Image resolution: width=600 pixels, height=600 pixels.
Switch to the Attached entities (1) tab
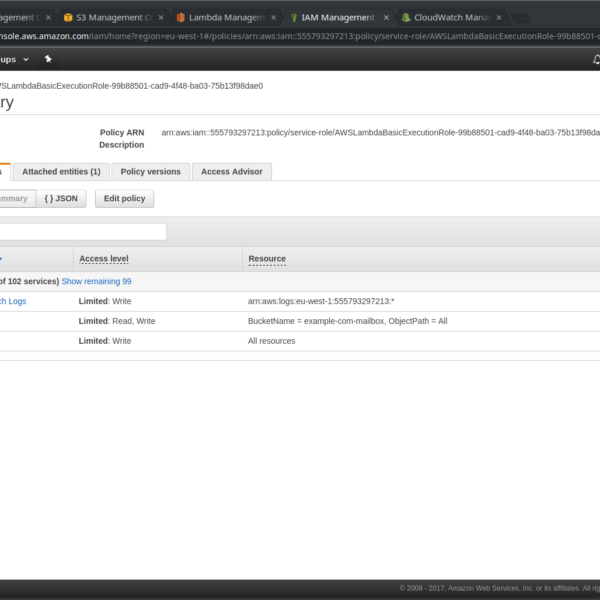[x=61, y=172]
